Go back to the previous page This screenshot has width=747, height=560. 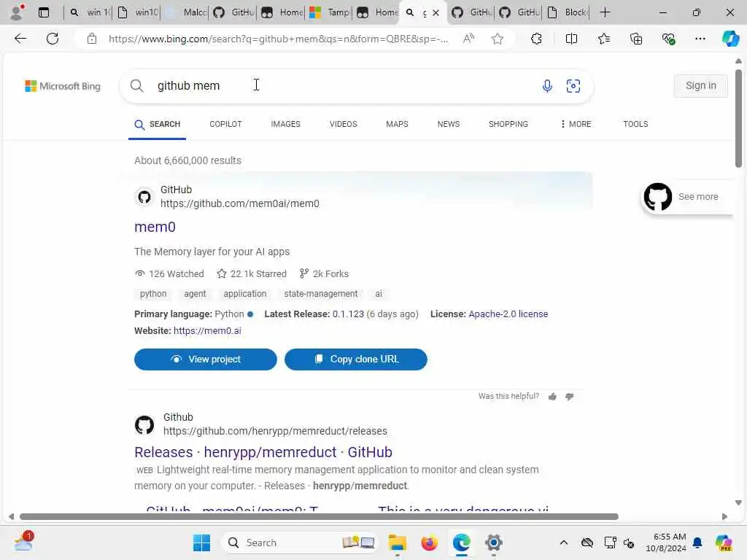[20, 39]
